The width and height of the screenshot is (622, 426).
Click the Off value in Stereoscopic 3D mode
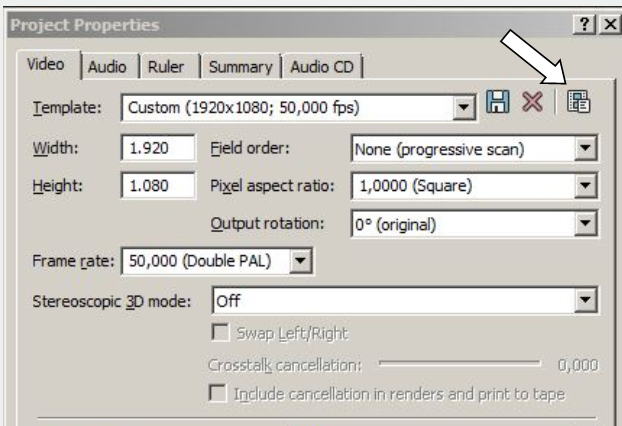(228, 301)
